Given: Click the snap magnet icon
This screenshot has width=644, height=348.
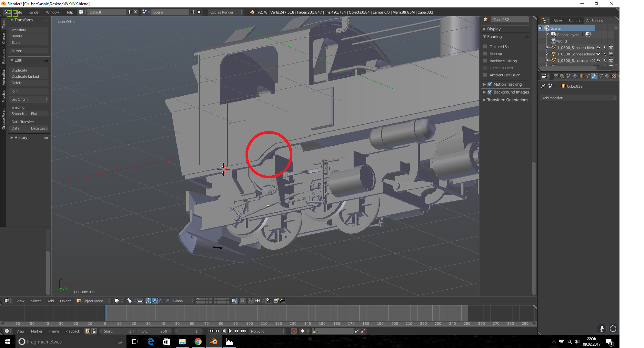Looking at the screenshot, I should click(251, 301).
